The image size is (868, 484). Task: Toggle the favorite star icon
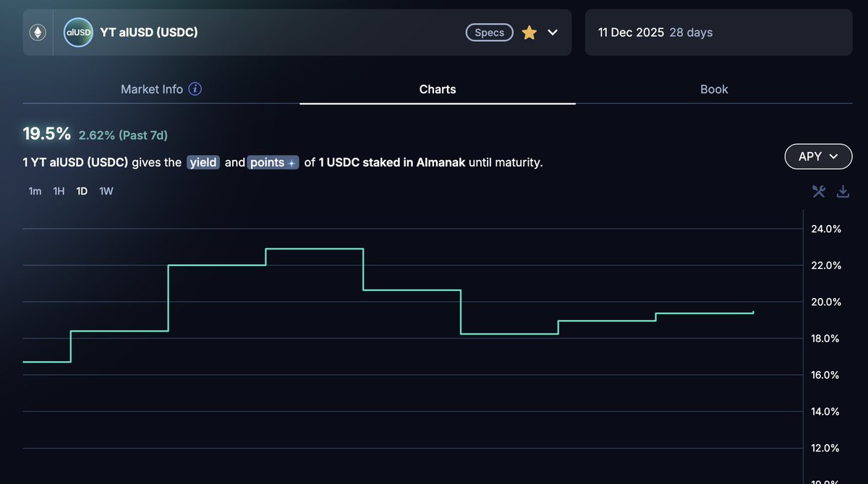(529, 33)
